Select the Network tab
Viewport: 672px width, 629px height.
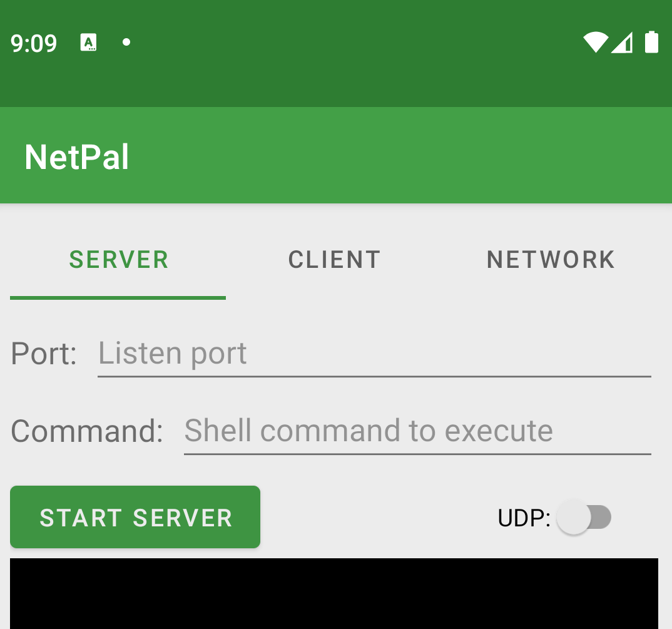pyautogui.click(x=551, y=260)
